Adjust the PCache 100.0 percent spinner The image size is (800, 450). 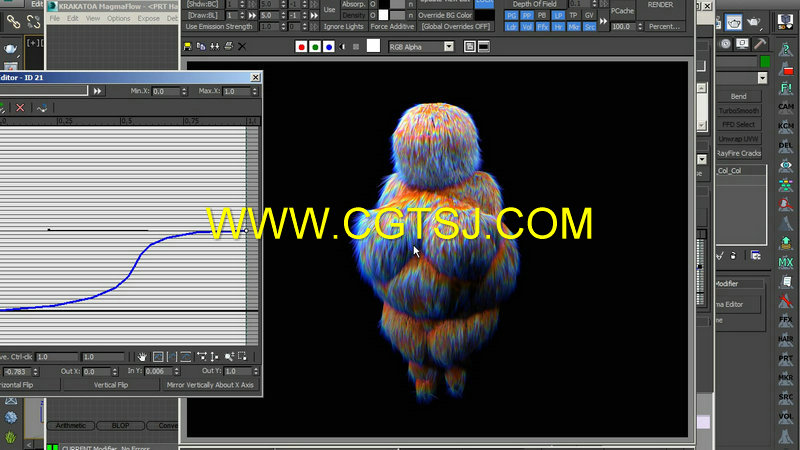[x=640, y=27]
